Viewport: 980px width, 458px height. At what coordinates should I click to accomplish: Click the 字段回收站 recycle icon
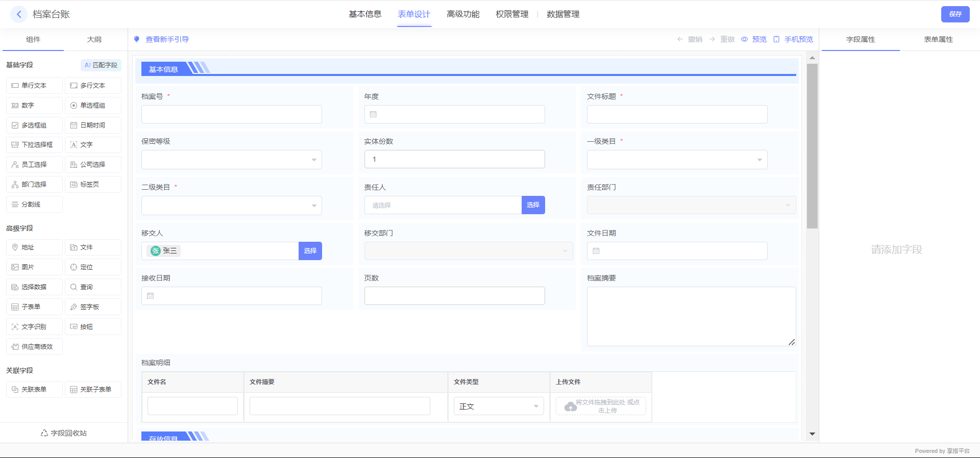pos(44,433)
